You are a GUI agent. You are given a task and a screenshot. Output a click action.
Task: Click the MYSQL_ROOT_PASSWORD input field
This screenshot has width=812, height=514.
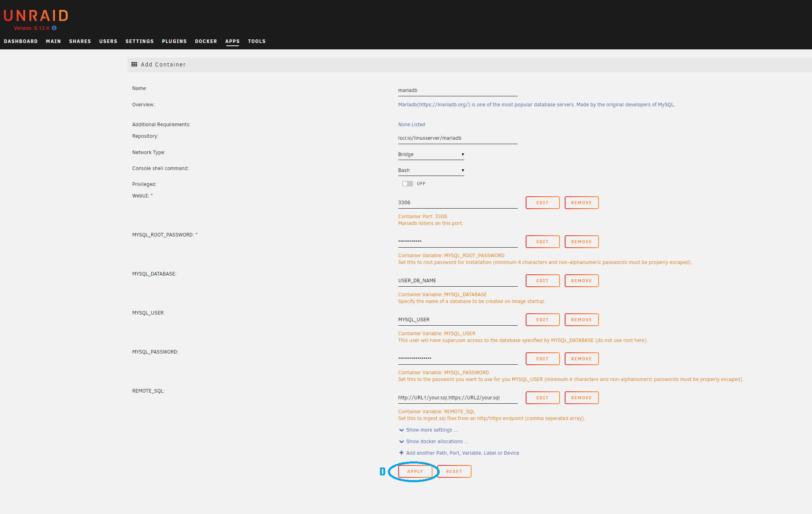[458, 241]
